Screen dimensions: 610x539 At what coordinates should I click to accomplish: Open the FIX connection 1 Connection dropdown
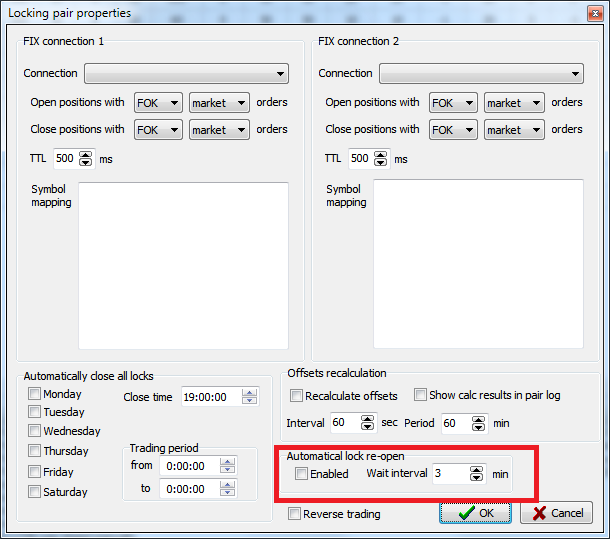(186, 74)
